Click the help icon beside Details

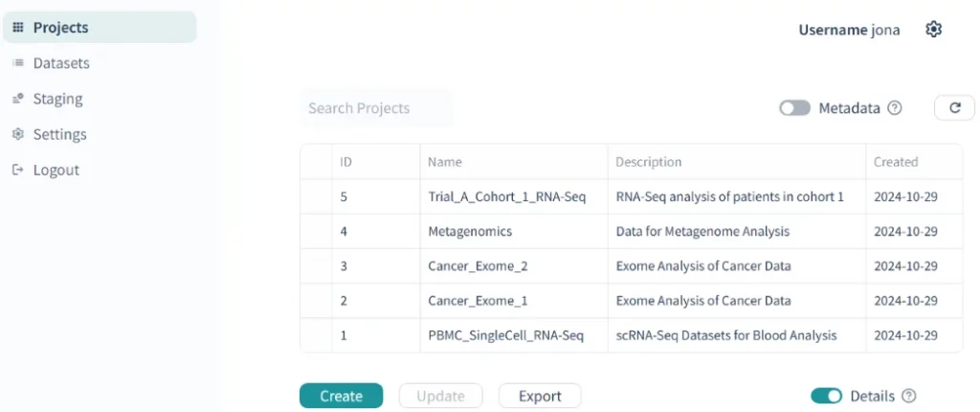909,396
